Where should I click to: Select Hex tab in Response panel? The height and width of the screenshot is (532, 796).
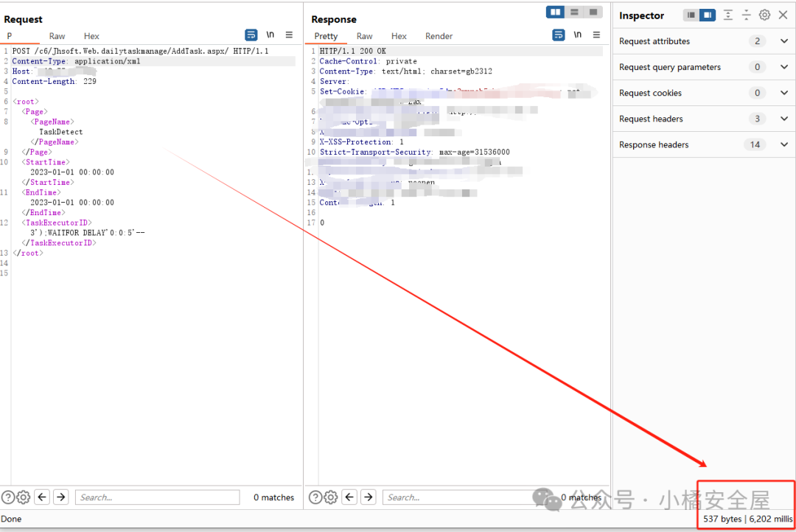click(399, 36)
